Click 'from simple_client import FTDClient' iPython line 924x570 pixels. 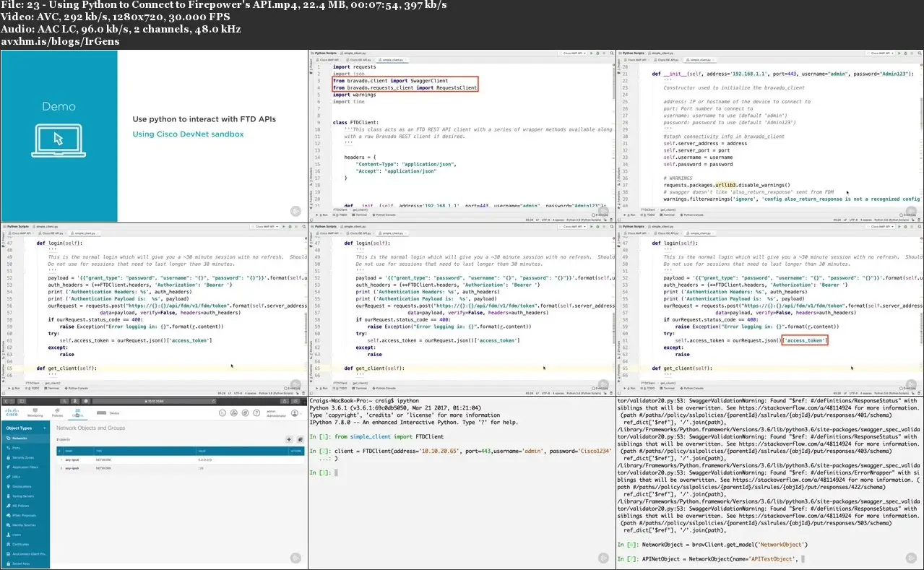(x=376, y=436)
